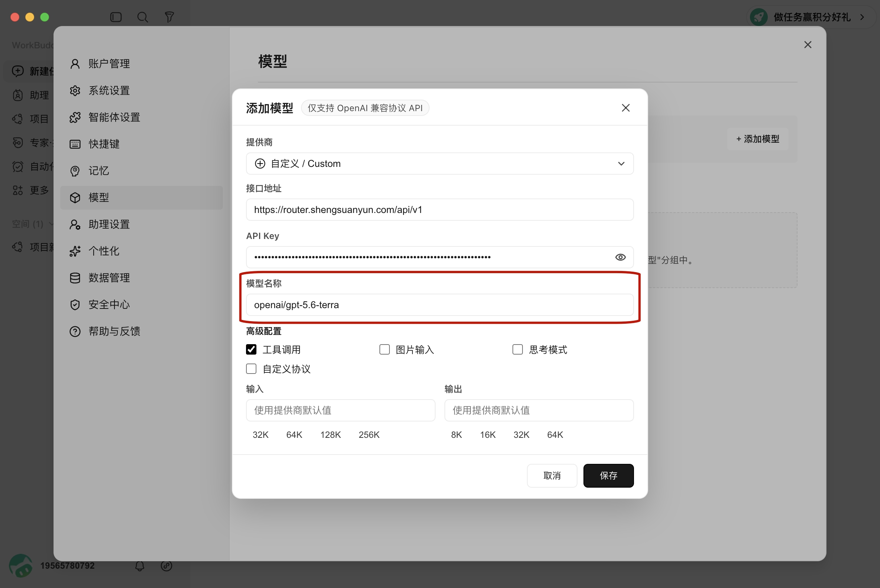Click the rocket icon in the rewards banner

(x=759, y=17)
